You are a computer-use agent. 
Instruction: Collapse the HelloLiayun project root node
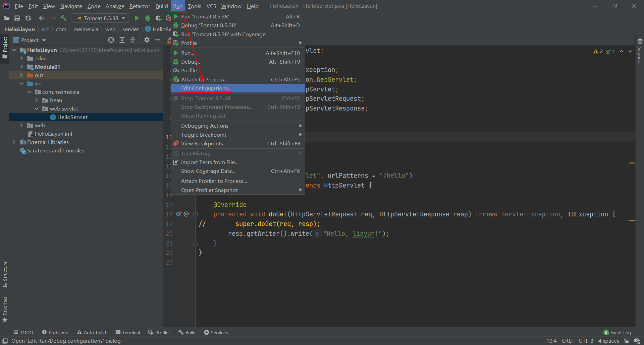(x=14, y=50)
